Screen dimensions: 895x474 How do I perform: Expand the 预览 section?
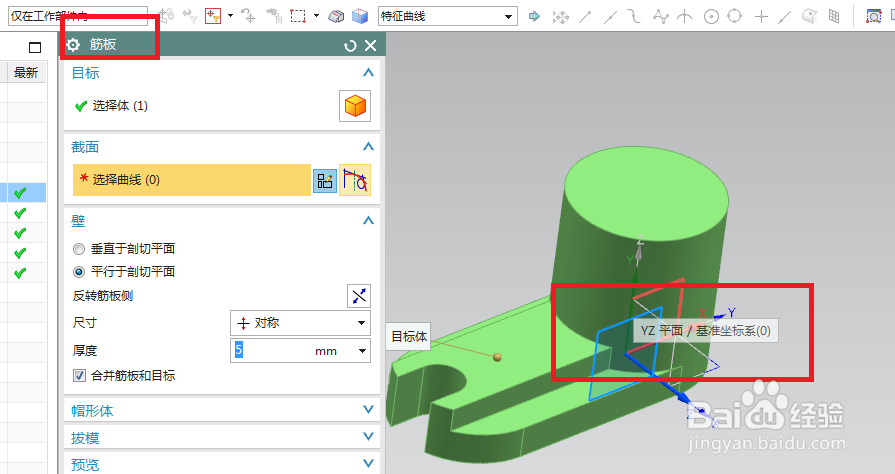tap(368, 463)
